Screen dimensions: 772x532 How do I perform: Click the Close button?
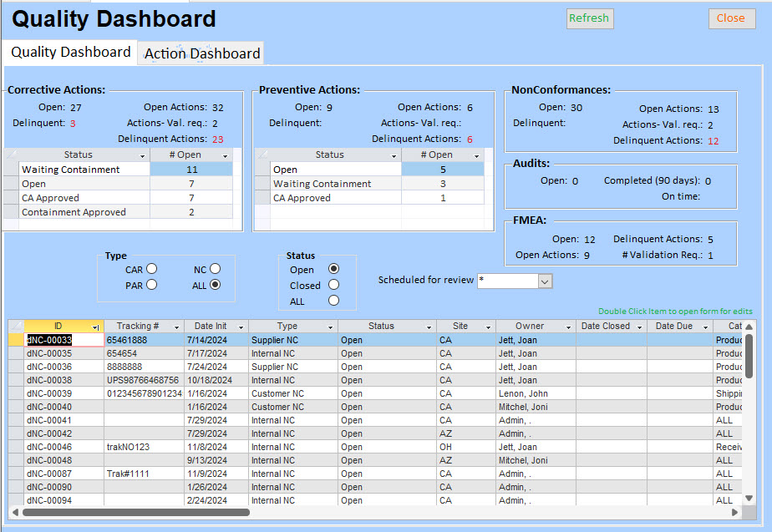tap(731, 18)
